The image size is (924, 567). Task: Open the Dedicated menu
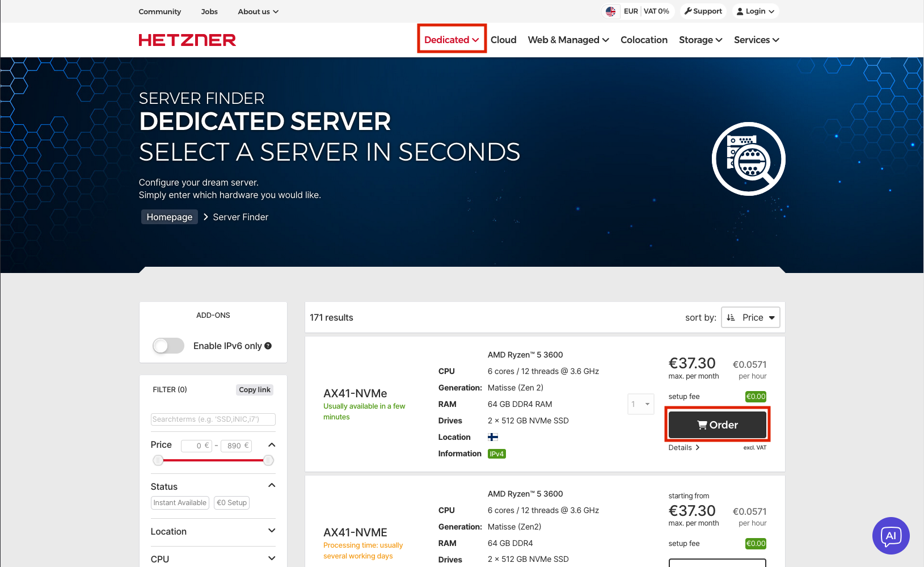coord(452,40)
